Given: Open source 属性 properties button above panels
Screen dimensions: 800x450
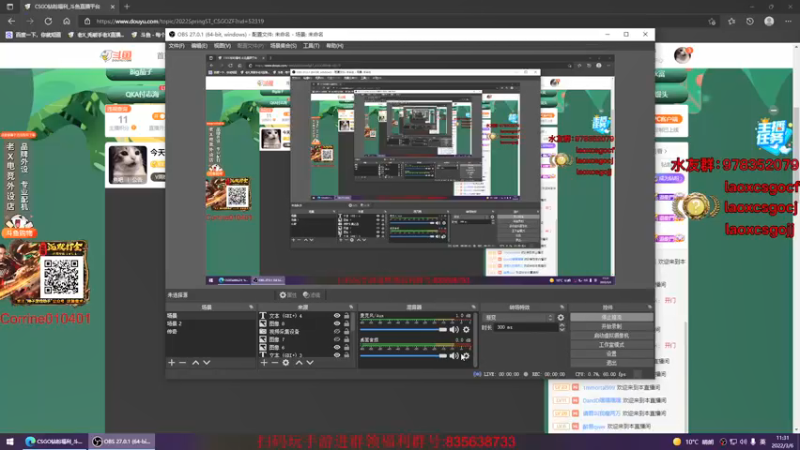Looking at the screenshot, I should [288, 295].
